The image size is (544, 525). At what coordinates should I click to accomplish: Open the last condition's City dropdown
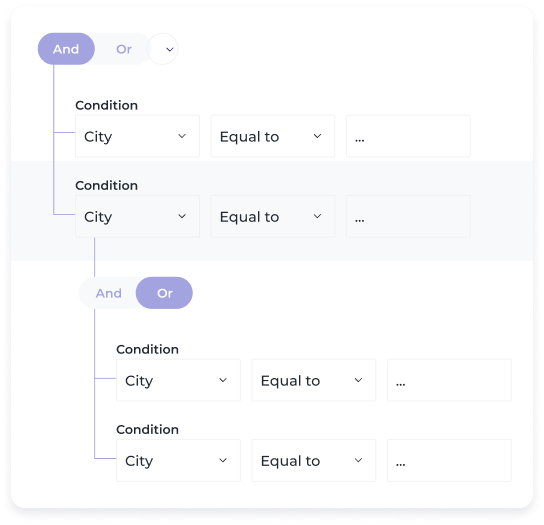(x=178, y=460)
